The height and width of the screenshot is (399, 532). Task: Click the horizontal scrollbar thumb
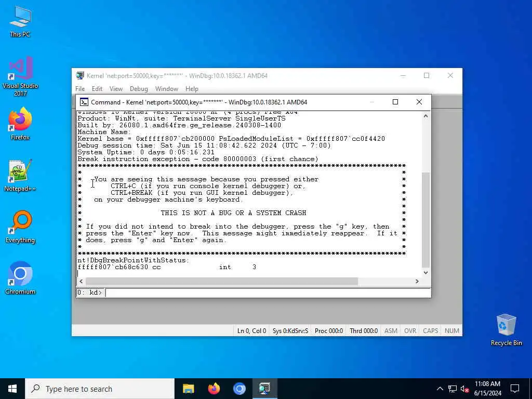221,281
